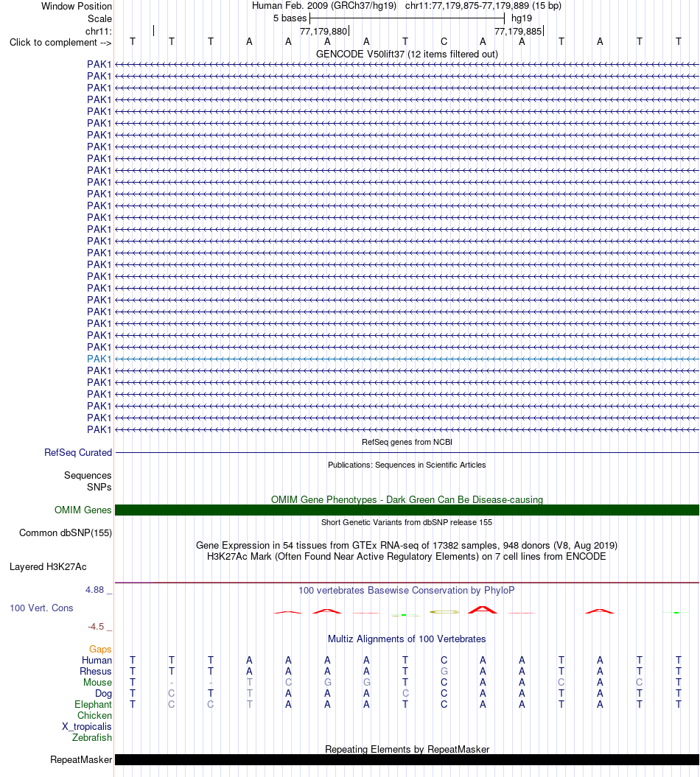Click the X_tropicalis alignment row label

pyautogui.click(x=87, y=727)
